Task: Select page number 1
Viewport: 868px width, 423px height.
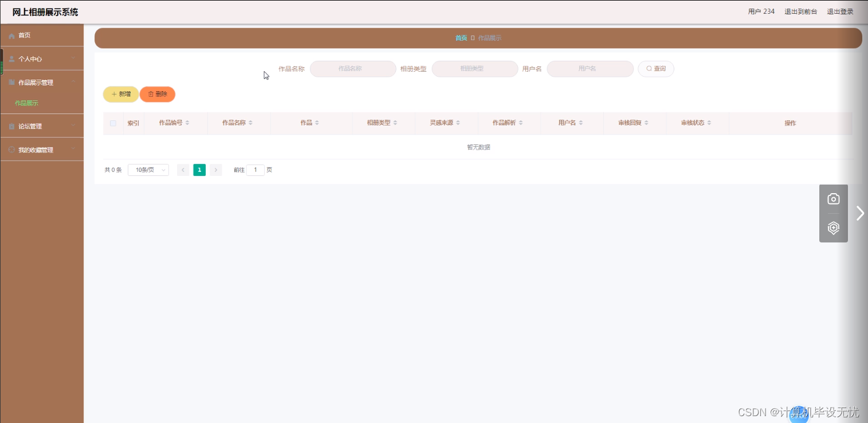Action: [199, 170]
